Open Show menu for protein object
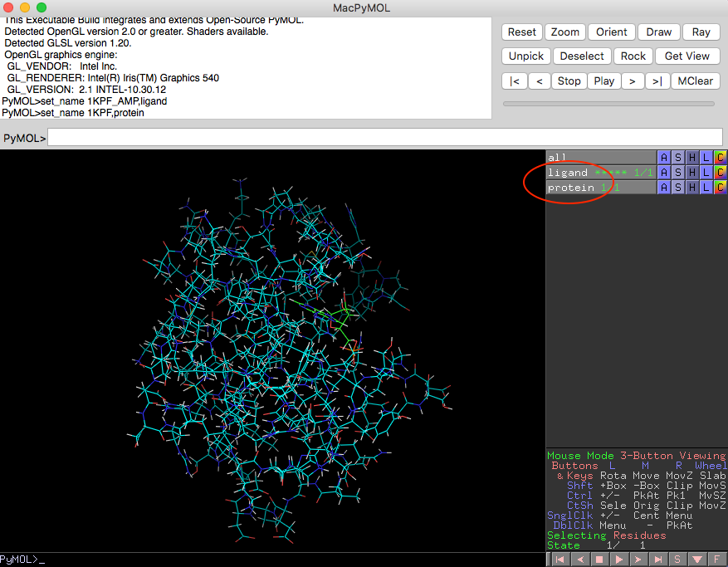The image size is (728, 567). 678,187
